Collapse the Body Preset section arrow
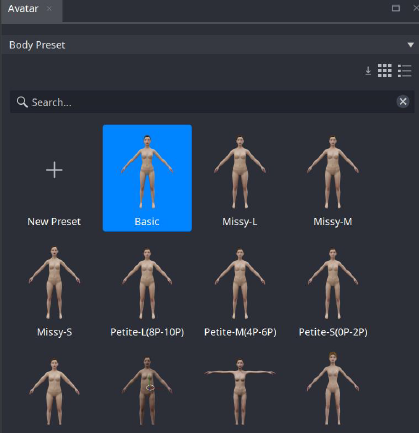 point(411,45)
